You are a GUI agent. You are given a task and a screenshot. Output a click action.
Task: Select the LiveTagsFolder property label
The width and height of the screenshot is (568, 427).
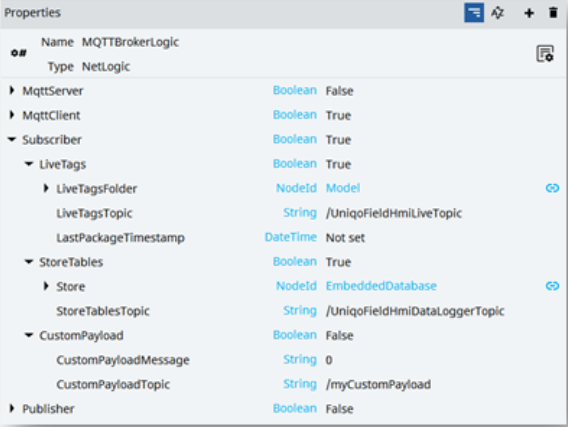pos(97,189)
